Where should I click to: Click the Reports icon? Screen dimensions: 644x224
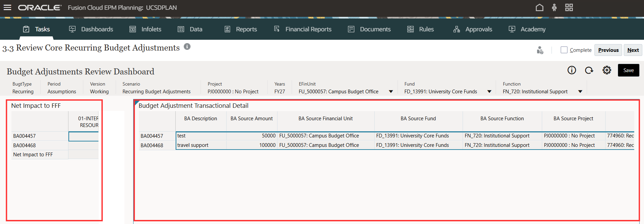[x=227, y=29]
